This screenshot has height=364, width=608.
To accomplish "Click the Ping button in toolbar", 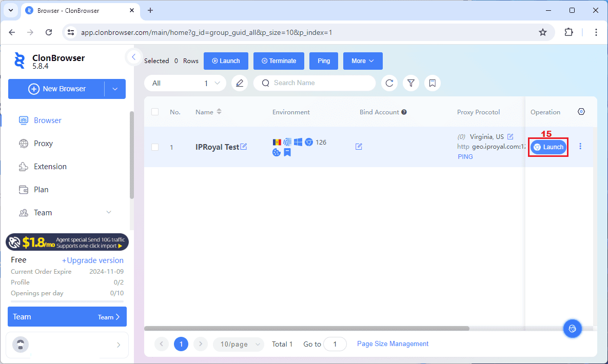I will [x=324, y=61].
